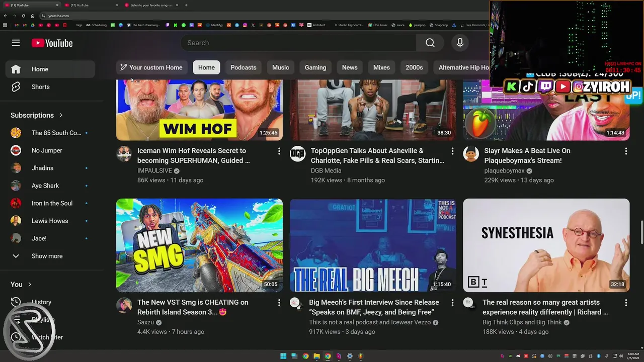
Task: Open the SYNESTHESIA video thumbnail
Action: (x=546, y=245)
